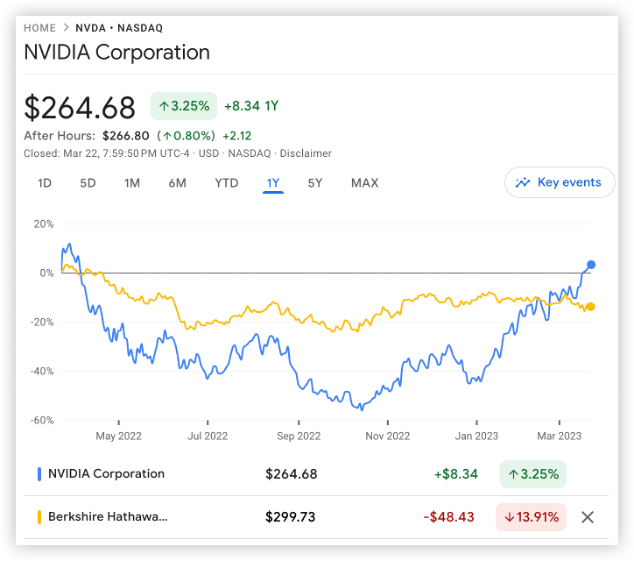634x562 pixels.
Task: Switch chart to YTD range
Action: (x=227, y=183)
